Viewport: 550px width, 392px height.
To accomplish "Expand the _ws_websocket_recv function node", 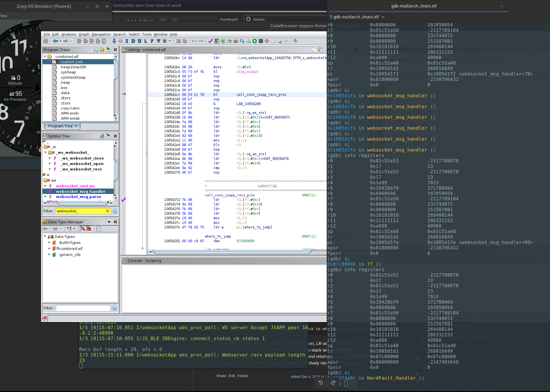I will tap(50, 169).
